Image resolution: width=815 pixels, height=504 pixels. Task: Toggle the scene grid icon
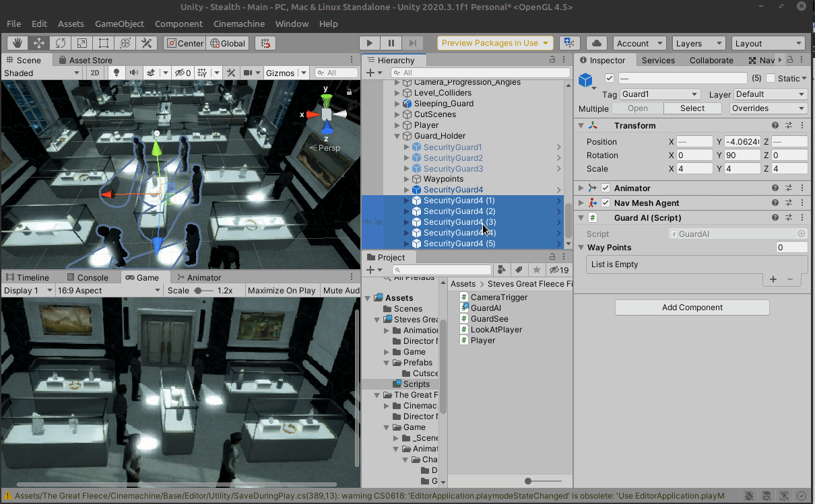point(201,73)
